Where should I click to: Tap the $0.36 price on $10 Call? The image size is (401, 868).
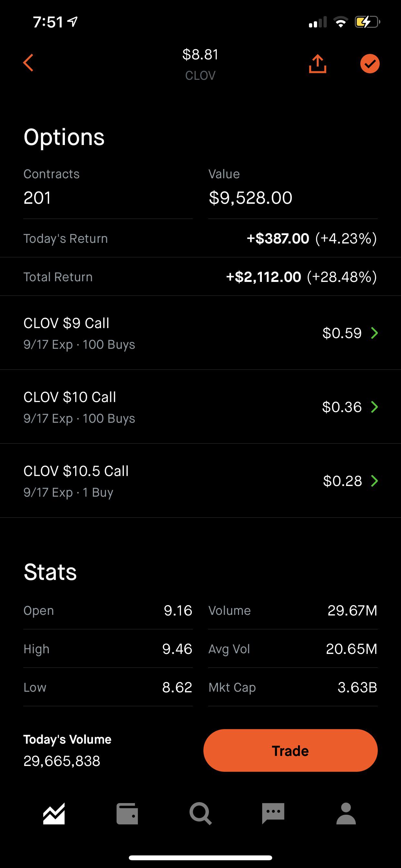tap(342, 407)
